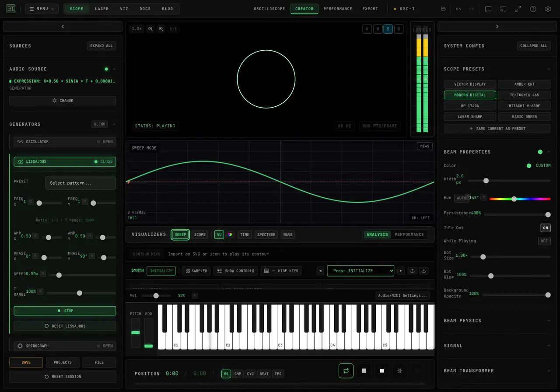
Task: Expand the Beam Physics section
Action: click(x=497, y=321)
